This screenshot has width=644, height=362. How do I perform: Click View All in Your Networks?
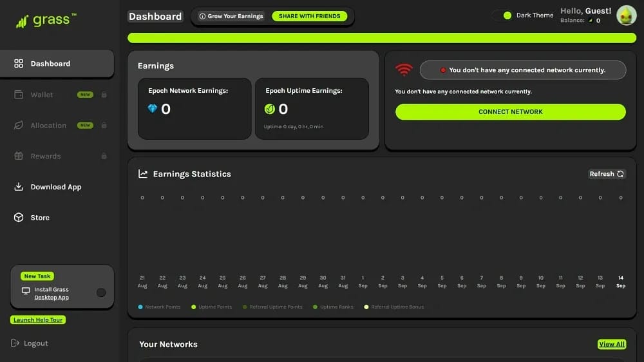pyautogui.click(x=612, y=345)
